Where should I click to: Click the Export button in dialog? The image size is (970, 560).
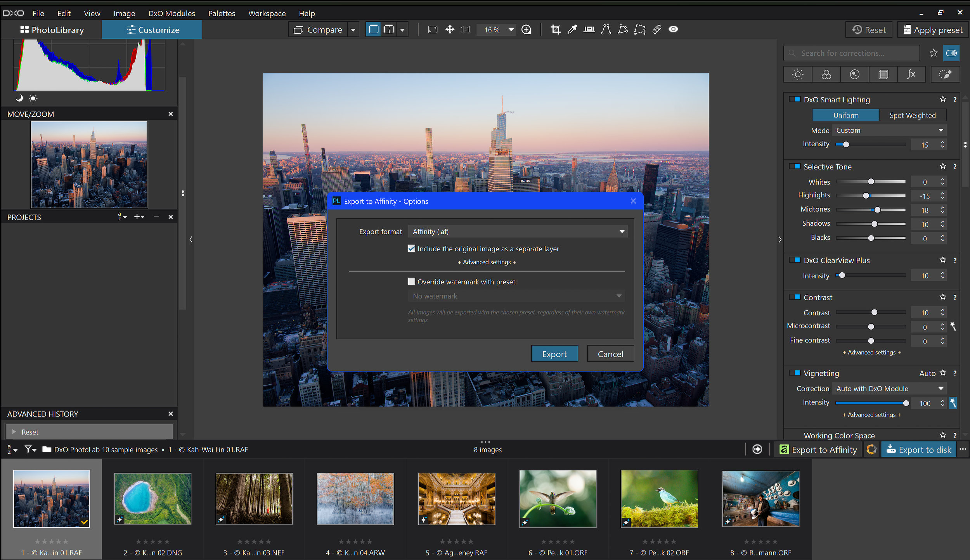click(554, 354)
